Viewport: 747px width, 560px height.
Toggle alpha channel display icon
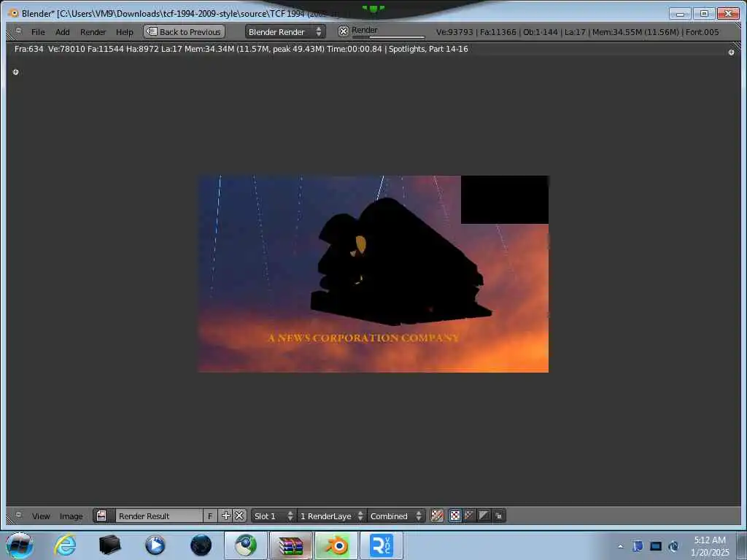(484, 516)
